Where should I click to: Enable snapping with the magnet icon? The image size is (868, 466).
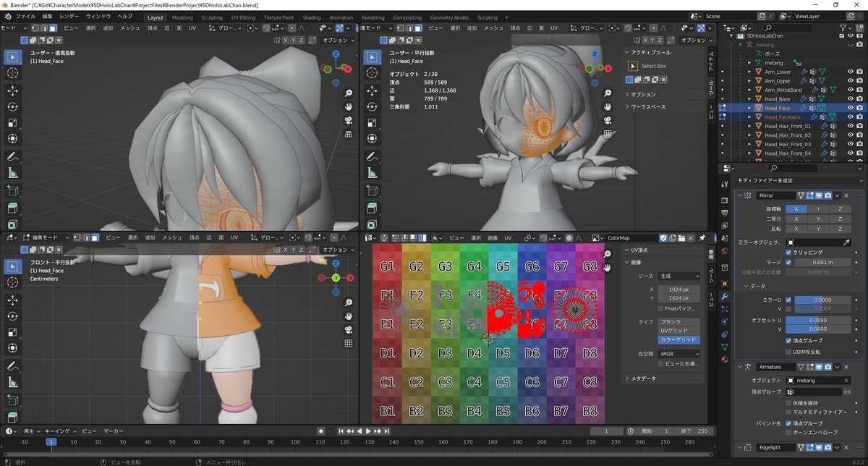point(265,27)
